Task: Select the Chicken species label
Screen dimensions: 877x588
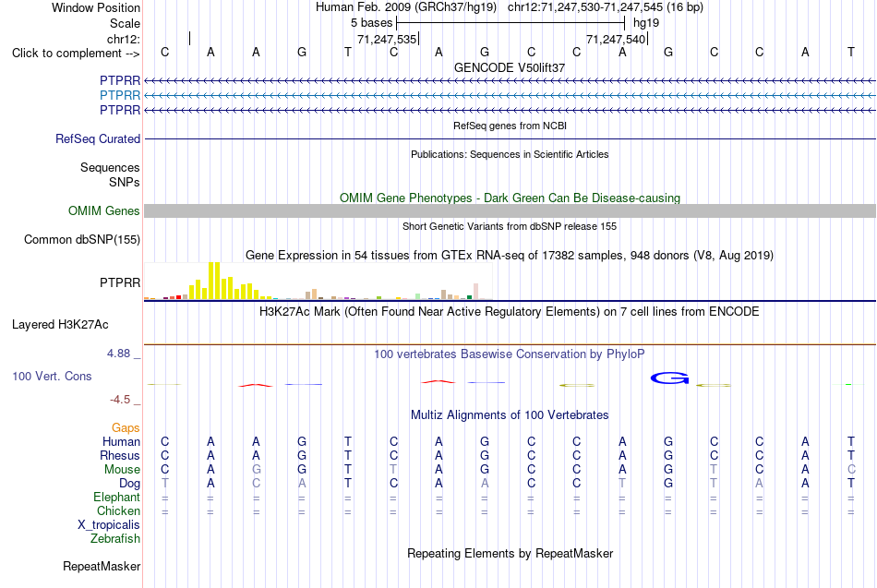Action: click(x=118, y=510)
